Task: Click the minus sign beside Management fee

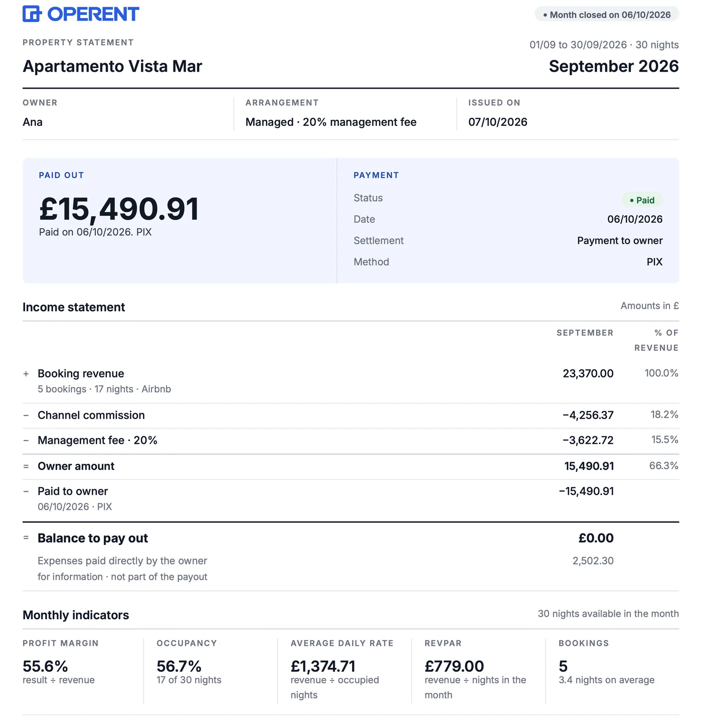Action: 26,440
